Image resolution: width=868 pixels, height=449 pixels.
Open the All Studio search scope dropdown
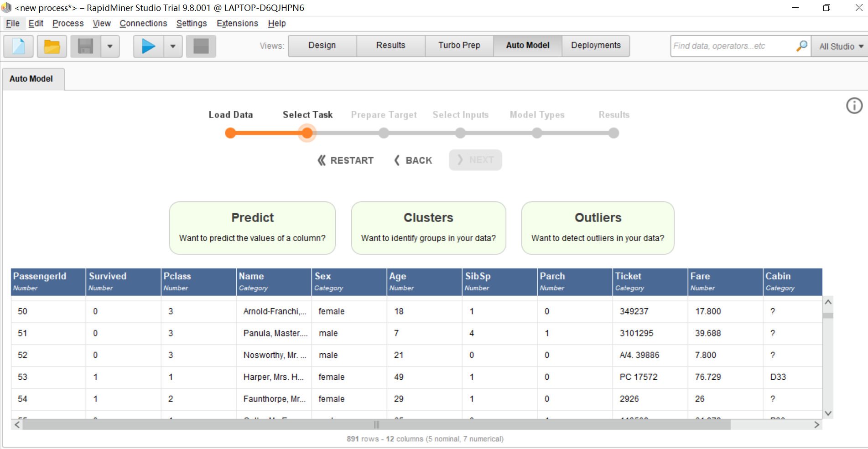coord(840,46)
